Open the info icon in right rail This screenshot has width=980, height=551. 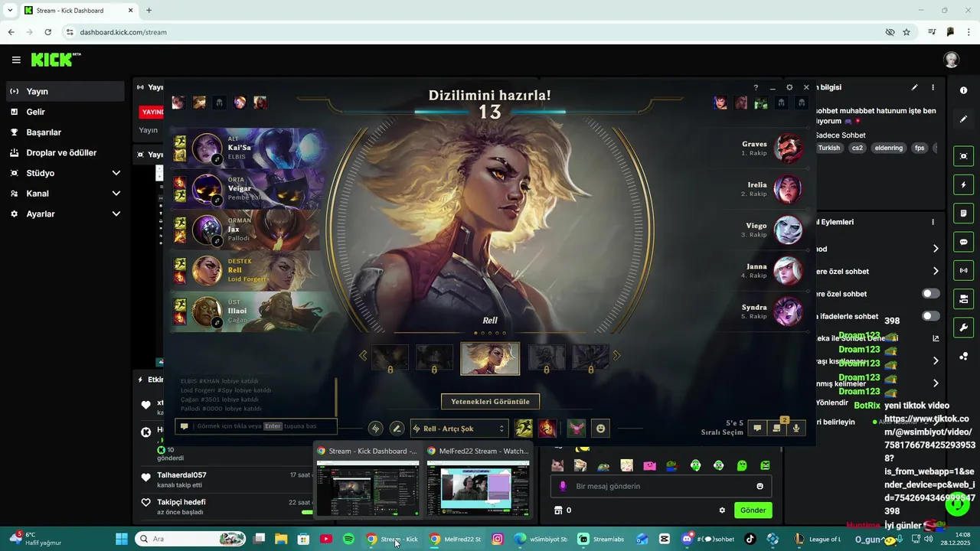(963, 90)
